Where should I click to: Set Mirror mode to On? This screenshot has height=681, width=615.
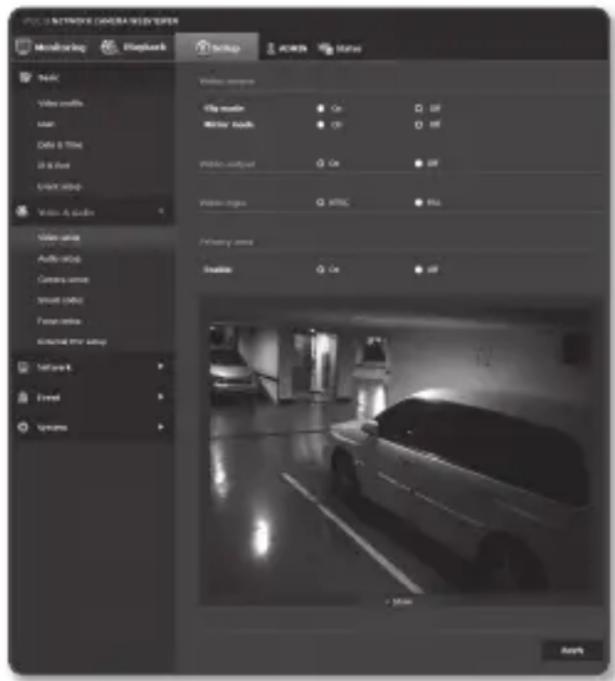[321, 125]
